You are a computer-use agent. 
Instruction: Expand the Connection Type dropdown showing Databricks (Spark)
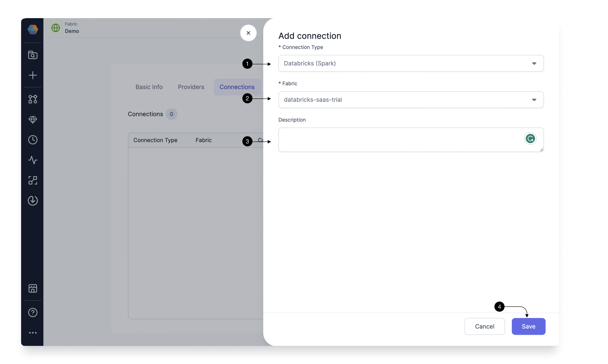[411, 63]
